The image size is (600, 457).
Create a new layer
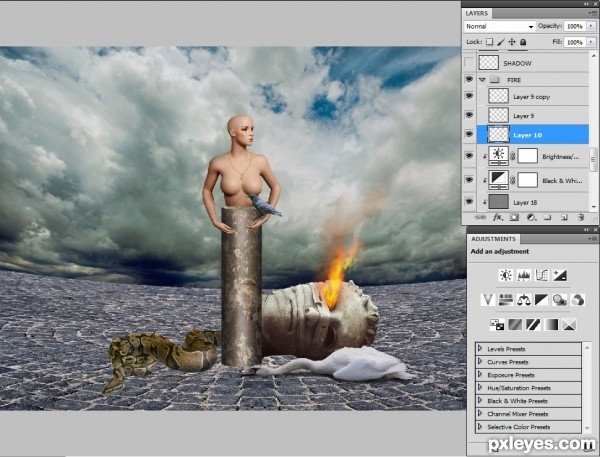point(564,217)
